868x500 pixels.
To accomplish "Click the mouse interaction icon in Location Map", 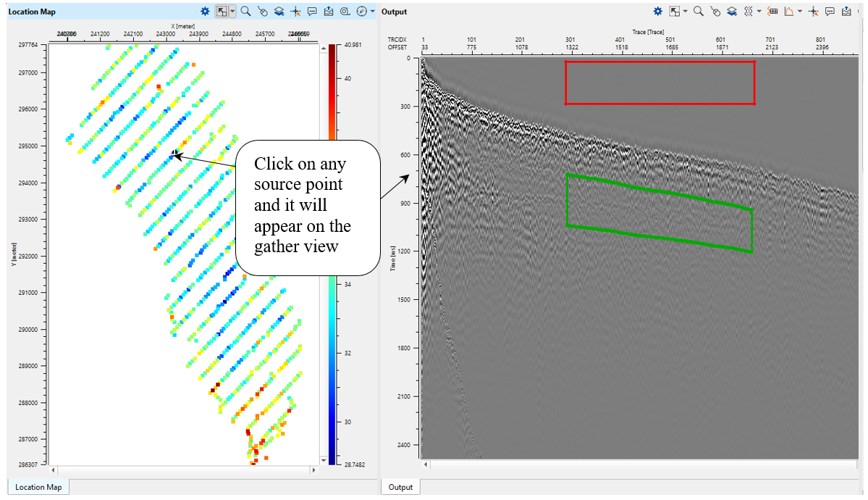I will pos(263,12).
